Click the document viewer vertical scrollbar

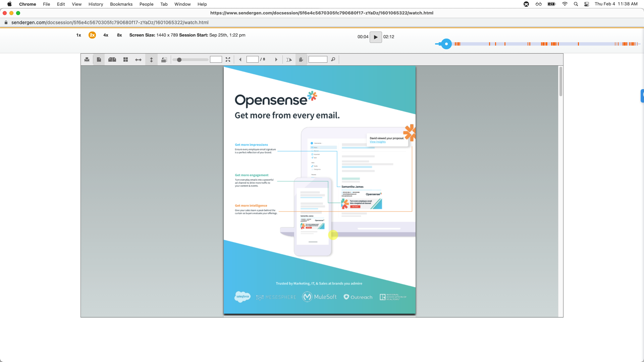pyautogui.click(x=561, y=81)
